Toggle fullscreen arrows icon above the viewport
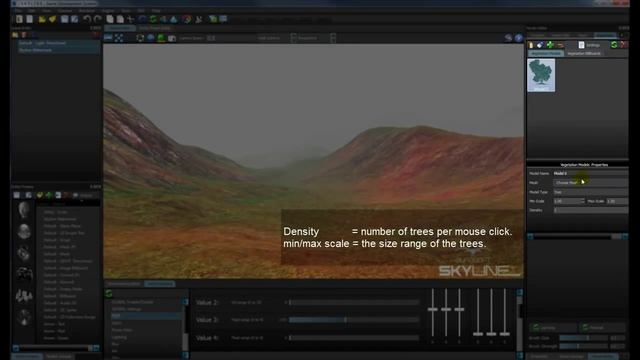 119,38
